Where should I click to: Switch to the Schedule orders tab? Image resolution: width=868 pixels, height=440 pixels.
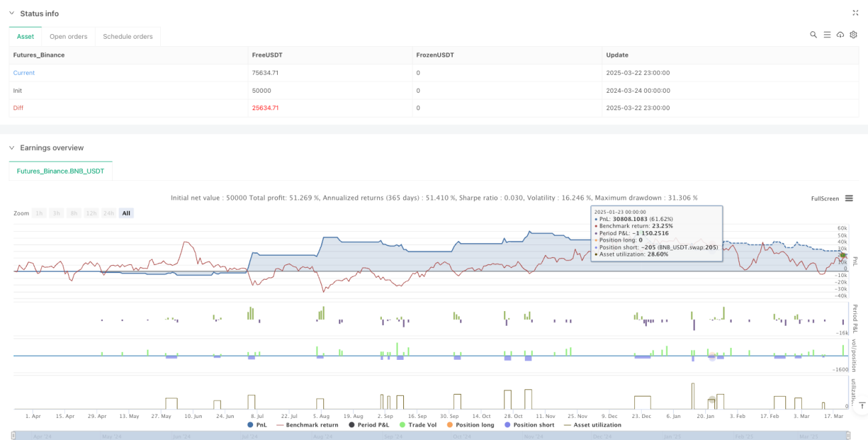click(x=128, y=37)
